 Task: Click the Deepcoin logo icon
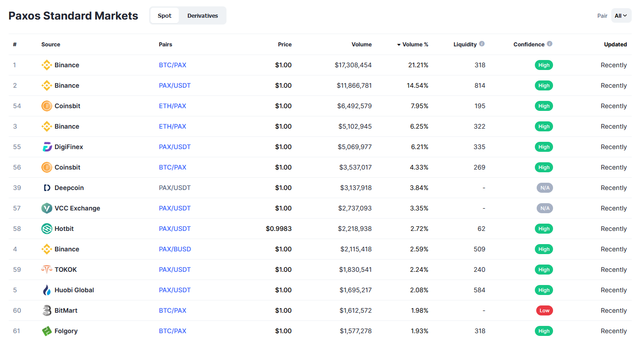46,188
